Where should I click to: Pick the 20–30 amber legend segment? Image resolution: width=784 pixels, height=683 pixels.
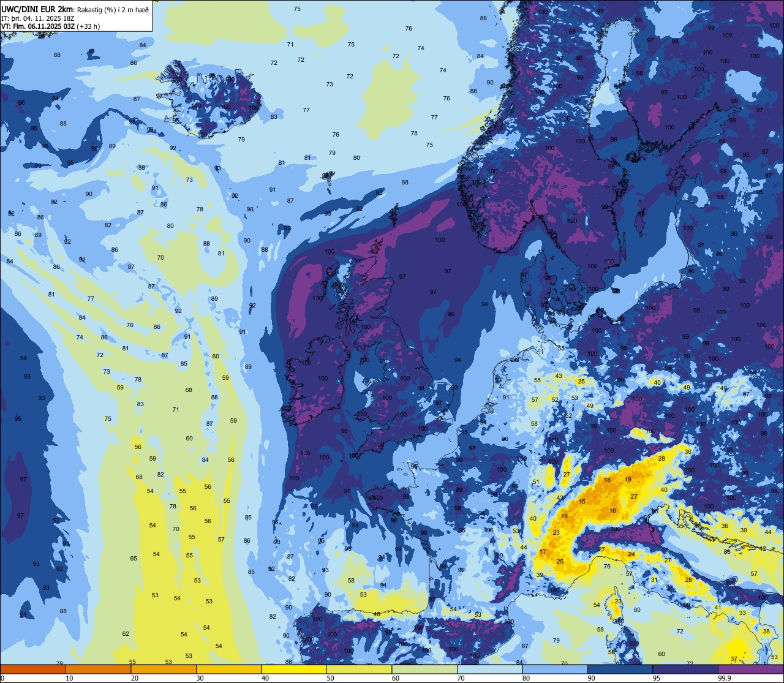(x=164, y=669)
